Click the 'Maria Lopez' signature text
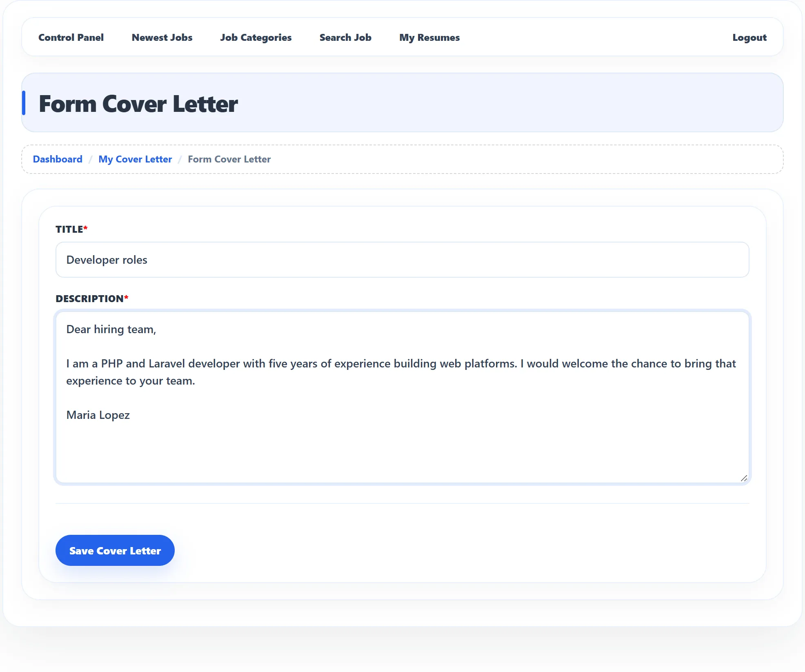Screen dimensions: 805x672 (x=98, y=415)
